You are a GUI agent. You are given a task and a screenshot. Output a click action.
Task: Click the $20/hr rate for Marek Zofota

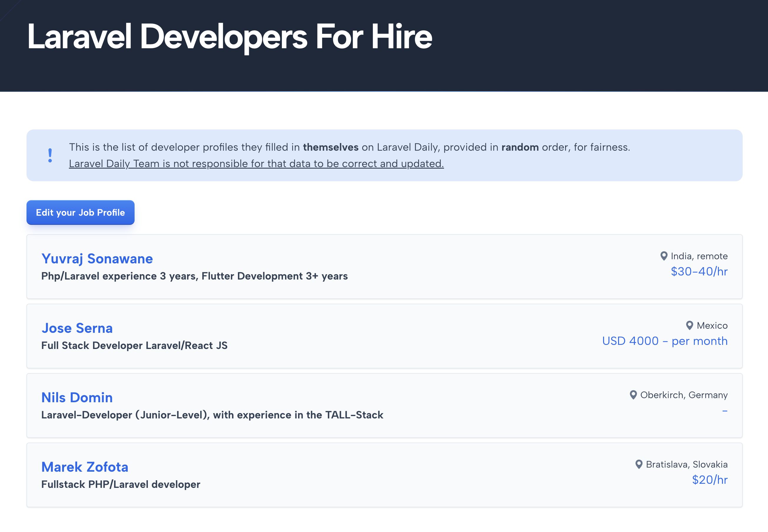click(x=709, y=480)
